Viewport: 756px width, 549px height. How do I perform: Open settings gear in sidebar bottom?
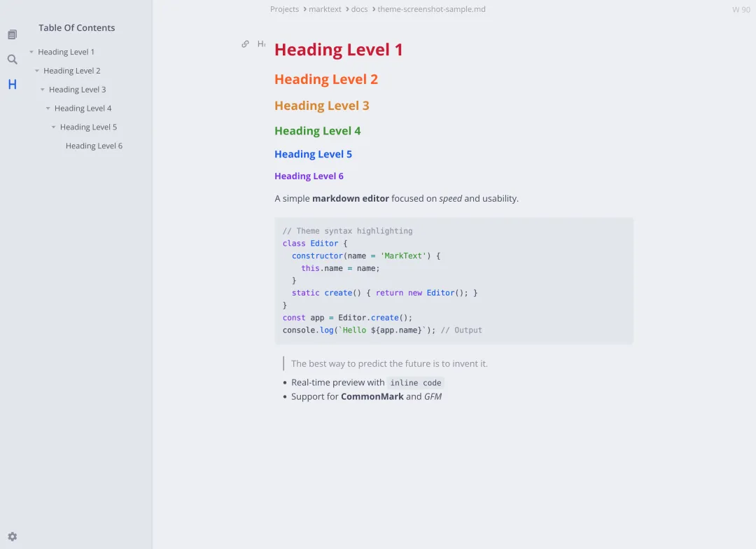(13, 536)
